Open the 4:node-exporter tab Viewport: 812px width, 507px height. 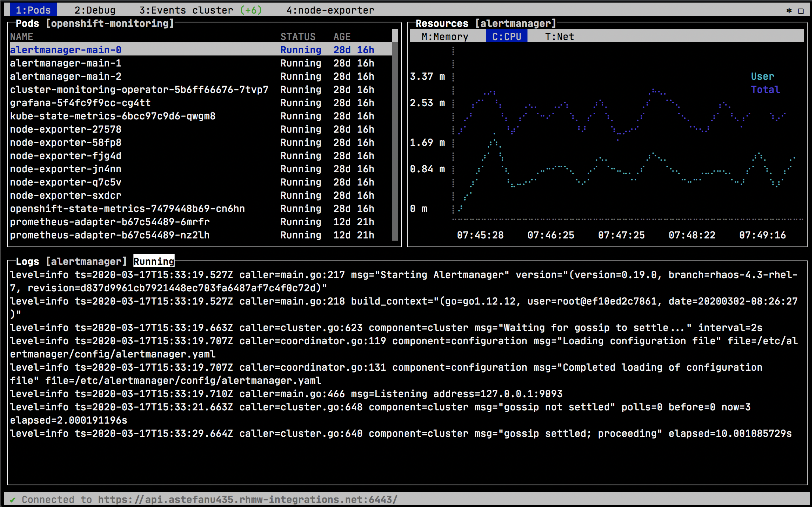[x=330, y=10]
